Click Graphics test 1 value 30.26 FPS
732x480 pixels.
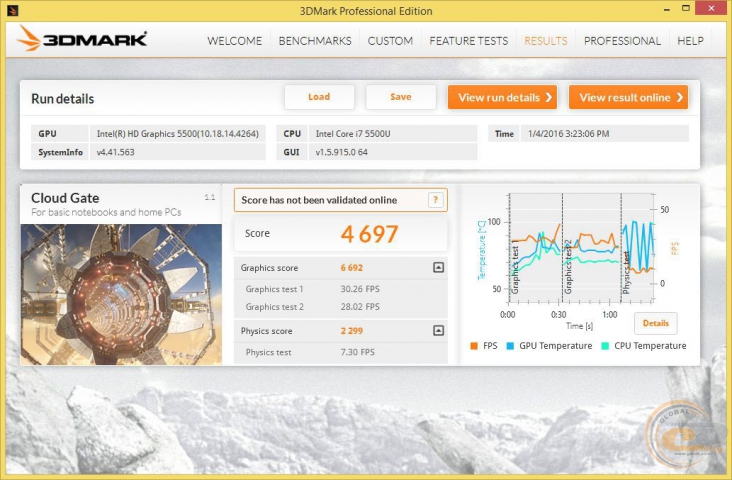click(x=360, y=289)
